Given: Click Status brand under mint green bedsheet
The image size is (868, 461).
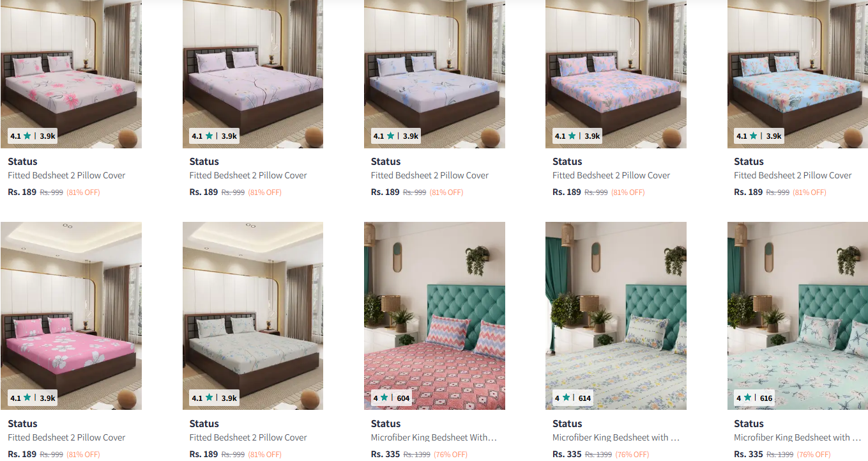Looking at the screenshot, I should [x=749, y=423].
